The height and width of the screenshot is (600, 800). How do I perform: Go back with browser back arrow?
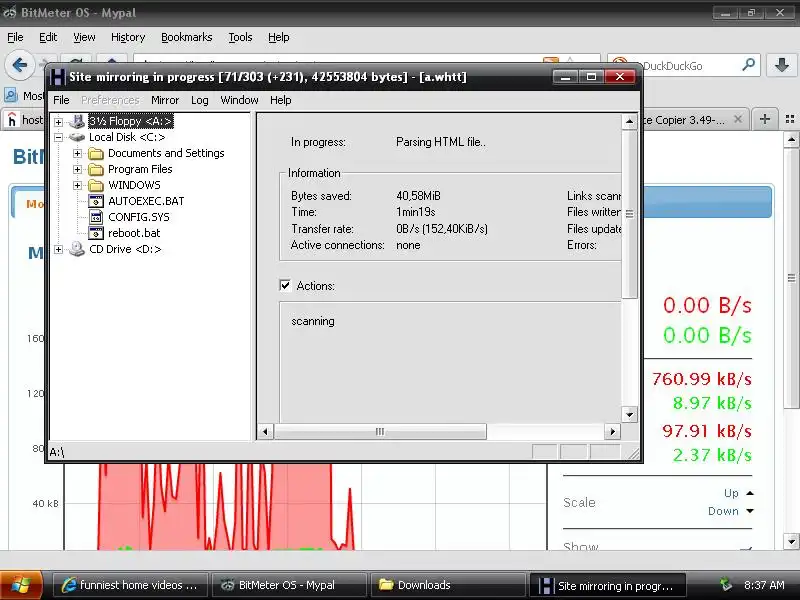[x=19, y=65]
